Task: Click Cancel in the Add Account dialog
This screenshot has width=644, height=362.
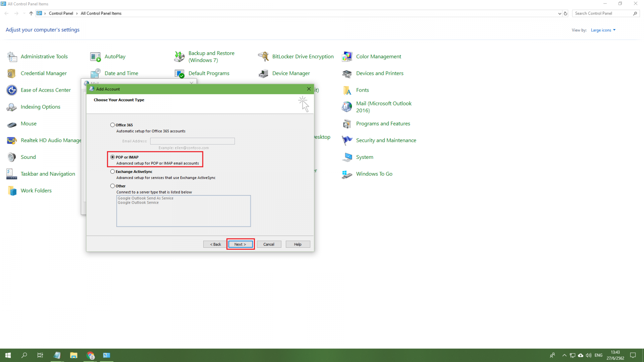Action: tap(269, 244)
